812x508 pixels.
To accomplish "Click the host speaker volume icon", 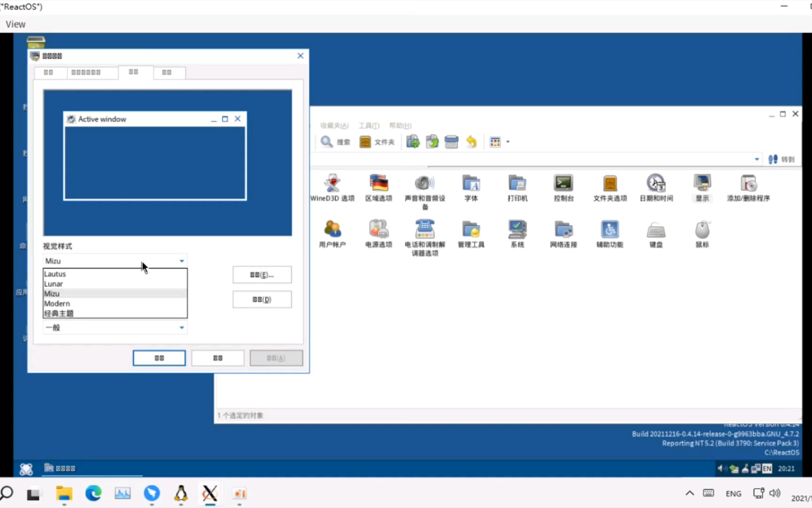I will coord(774,493).
